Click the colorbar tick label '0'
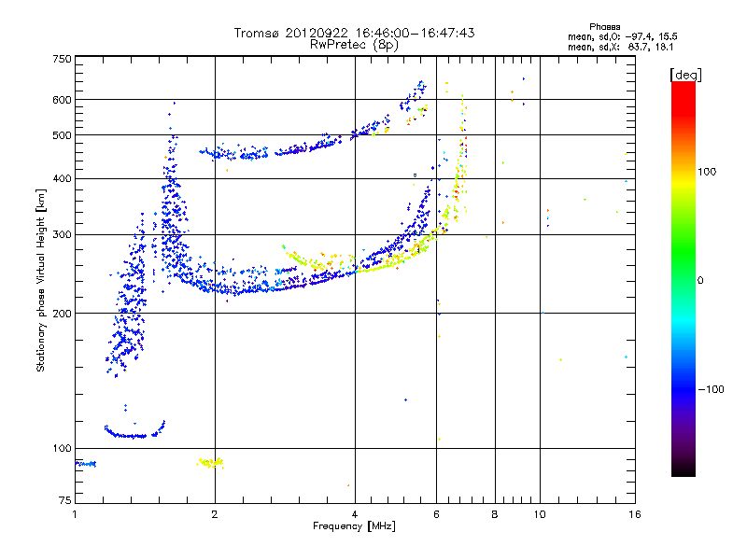This screenshot has width=747, height=560. coord(700,280)
